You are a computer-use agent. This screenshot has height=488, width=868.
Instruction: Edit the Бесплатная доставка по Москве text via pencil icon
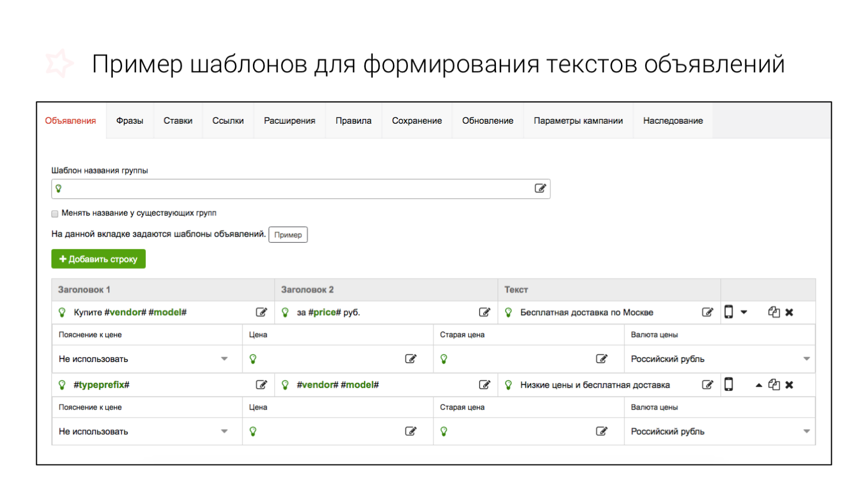coord(707,312)
